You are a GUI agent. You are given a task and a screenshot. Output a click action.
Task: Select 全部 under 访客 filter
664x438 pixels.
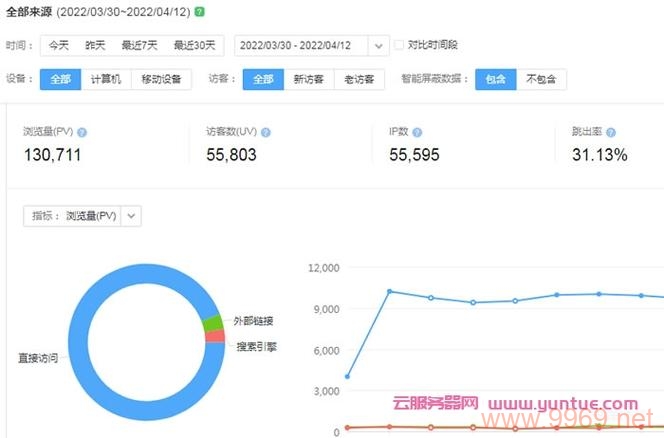coord(263,79)
